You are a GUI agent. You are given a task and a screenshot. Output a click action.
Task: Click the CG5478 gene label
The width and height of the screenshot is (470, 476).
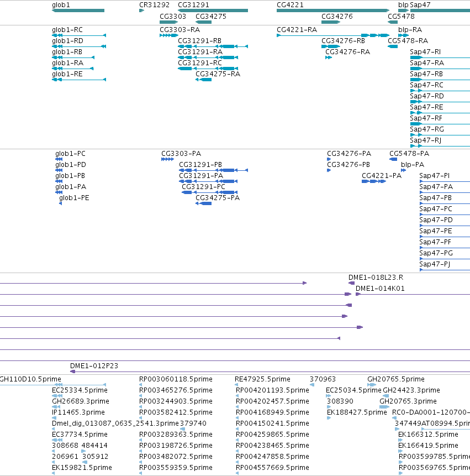(x=401, y=17)
